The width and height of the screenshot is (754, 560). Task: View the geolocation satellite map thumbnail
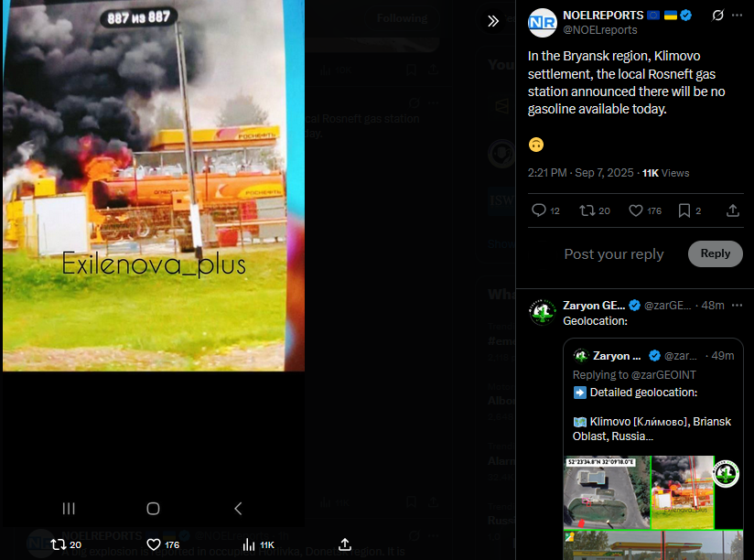tap(607, 492)
